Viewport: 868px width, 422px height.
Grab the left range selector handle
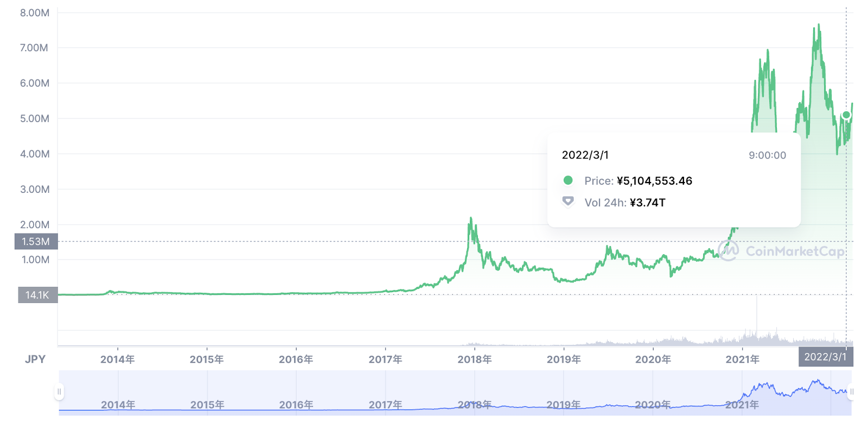60,392
